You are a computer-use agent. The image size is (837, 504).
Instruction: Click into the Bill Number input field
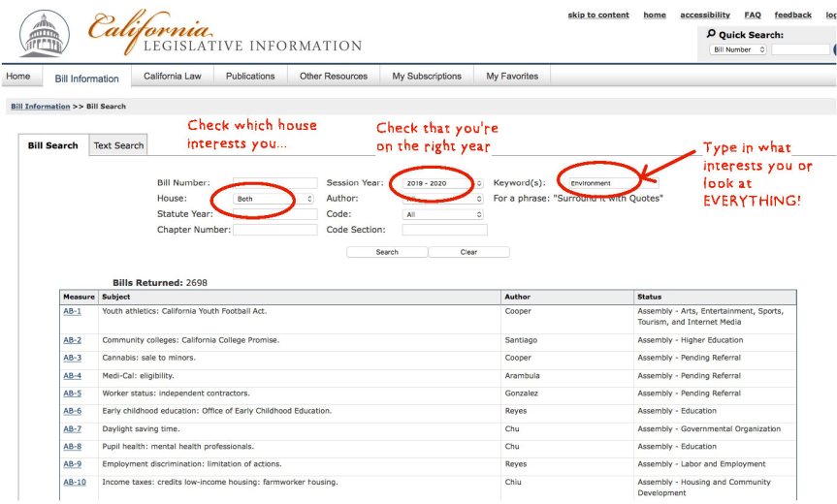pyautogui.click(x=274, y=183)
